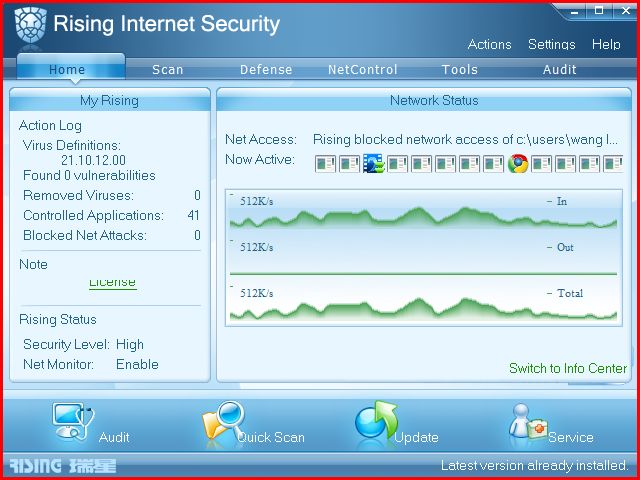This screenshot has height=480, width=640.
Task: Run Update via the globe arrow icon
Action: tap(376, 420)
